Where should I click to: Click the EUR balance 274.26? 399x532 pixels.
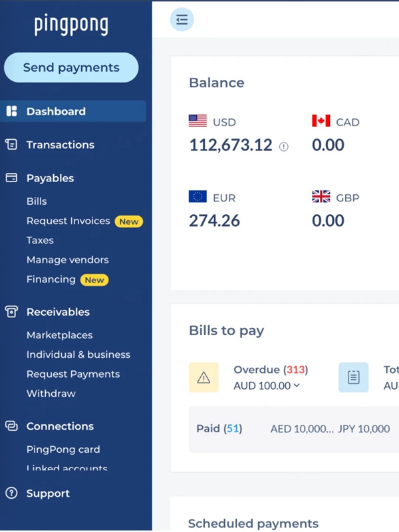tap(214, 221)
